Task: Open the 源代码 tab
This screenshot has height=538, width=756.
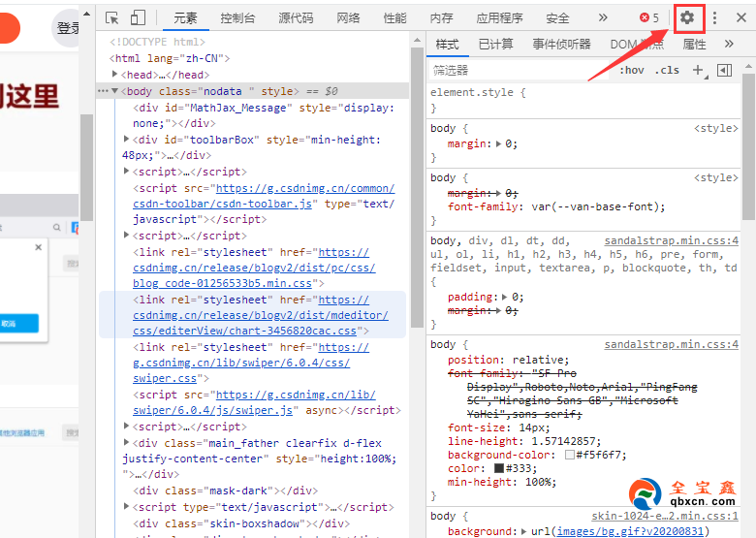Action: [296, 18]
